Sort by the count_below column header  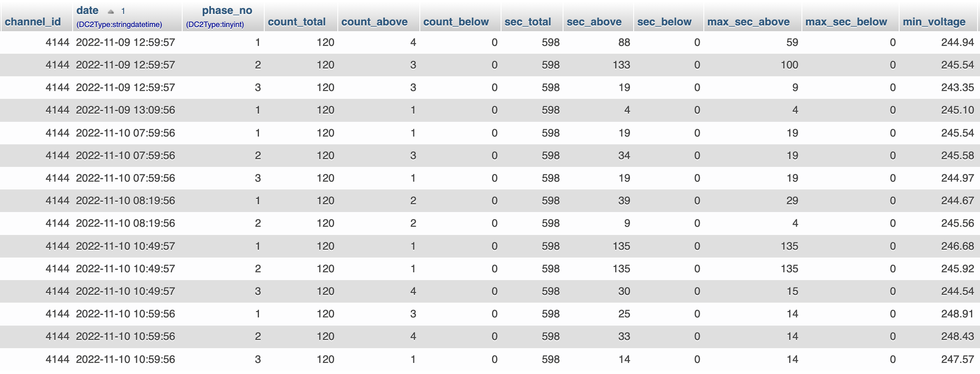coord(456,22)
